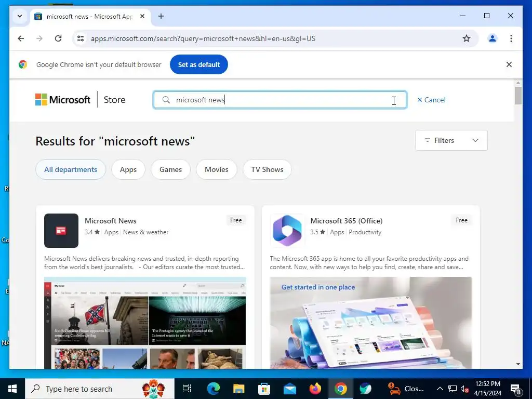
Task: Click the Free badge on Microsoft News
Action: tap(236, 220)
